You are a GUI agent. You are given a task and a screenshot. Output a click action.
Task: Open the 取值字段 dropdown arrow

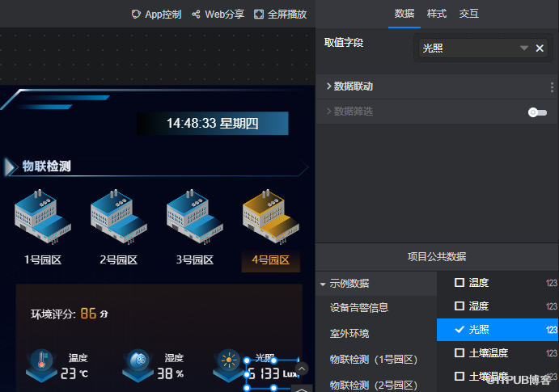[x=523, y=48]
